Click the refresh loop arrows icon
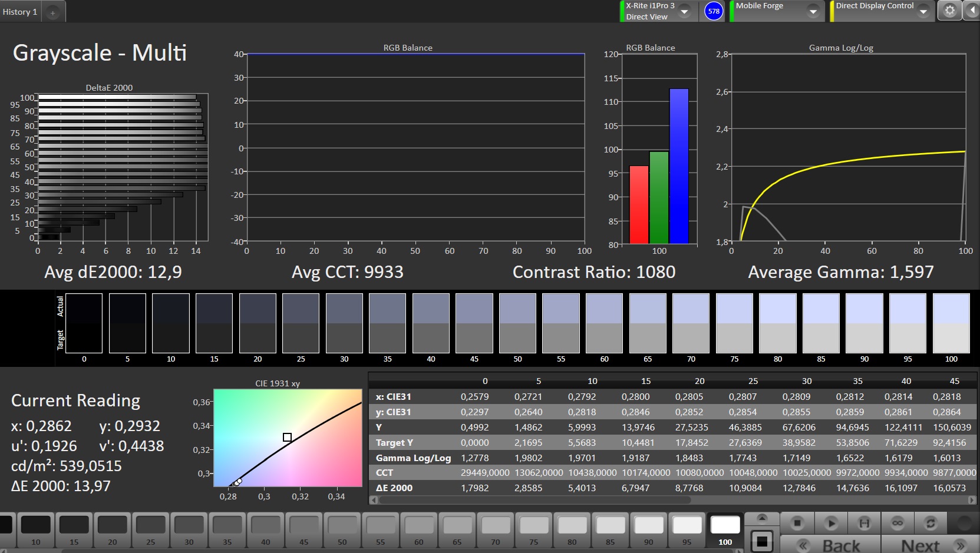Image resolution: width=980 pixels, height=553 pixels. point(930,523)
